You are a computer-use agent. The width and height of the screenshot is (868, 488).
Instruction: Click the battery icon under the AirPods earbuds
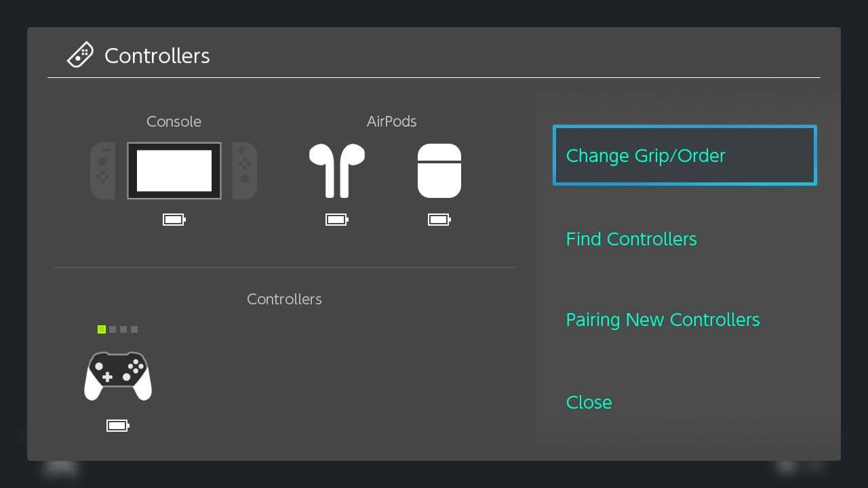337,220
